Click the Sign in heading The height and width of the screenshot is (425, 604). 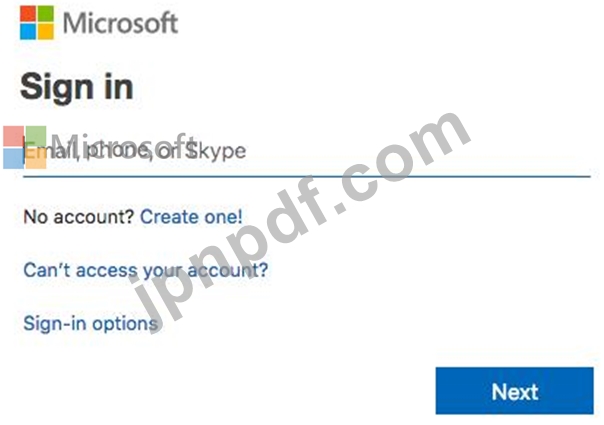coord(77,87)
